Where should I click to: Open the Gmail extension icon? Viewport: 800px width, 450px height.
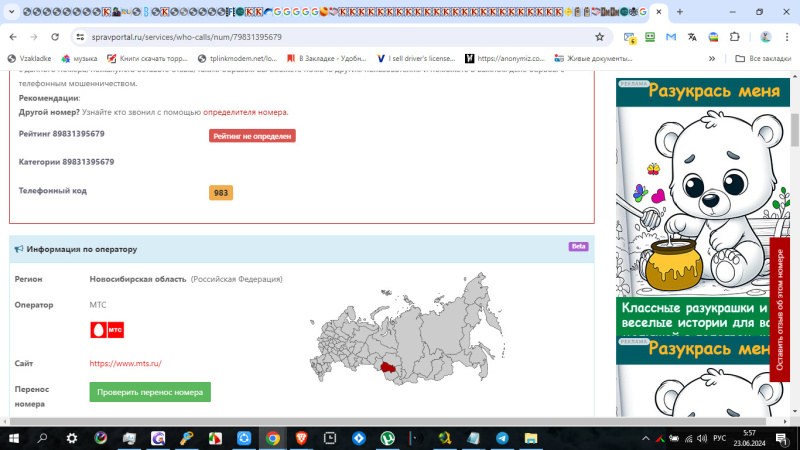click(671, 37)
